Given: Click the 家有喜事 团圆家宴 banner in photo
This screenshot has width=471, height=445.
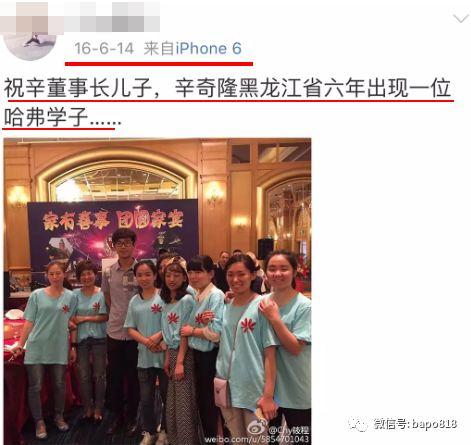Looking at the screenshot, I should 113,220.
